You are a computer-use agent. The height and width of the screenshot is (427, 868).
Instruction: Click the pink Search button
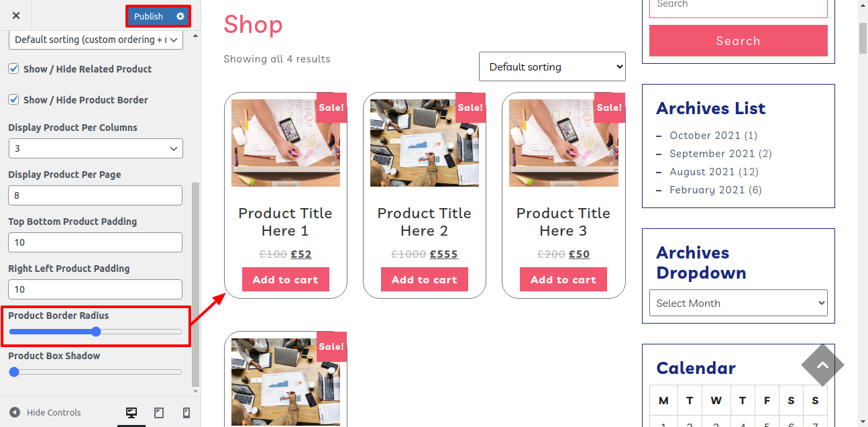pos(739,41)
